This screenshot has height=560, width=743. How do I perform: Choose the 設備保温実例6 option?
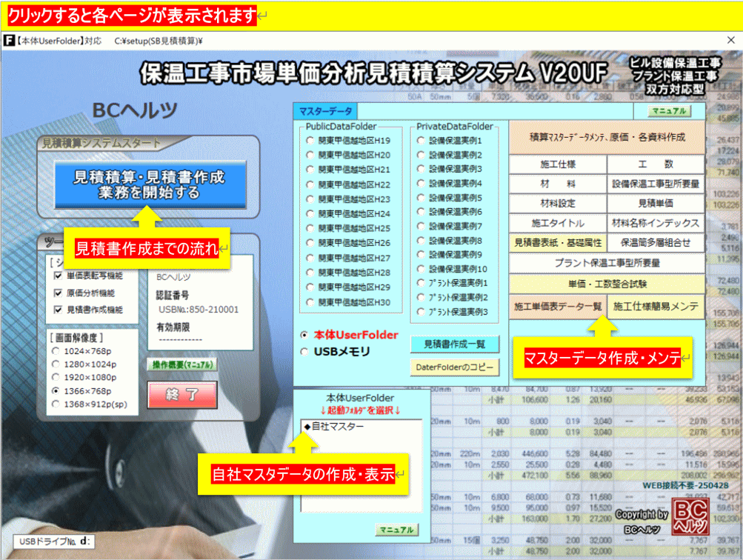(421, 212)
